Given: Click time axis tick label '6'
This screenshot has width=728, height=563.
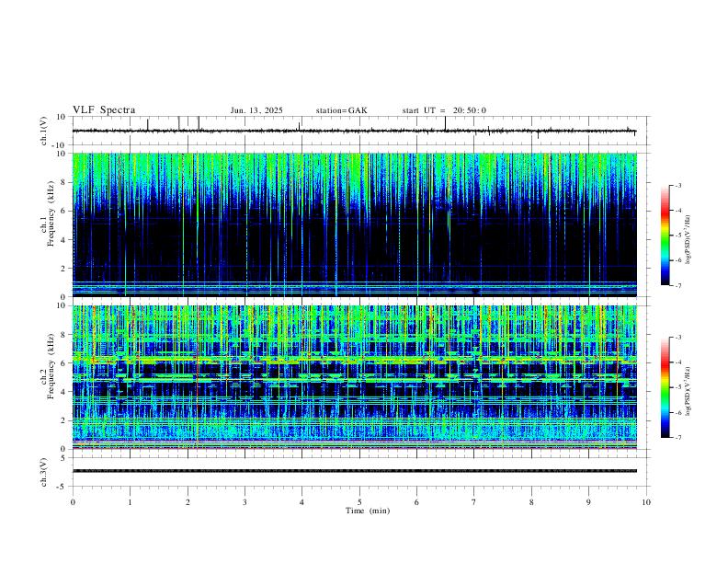Looking at the screenshot, I should tap(416, 502).
